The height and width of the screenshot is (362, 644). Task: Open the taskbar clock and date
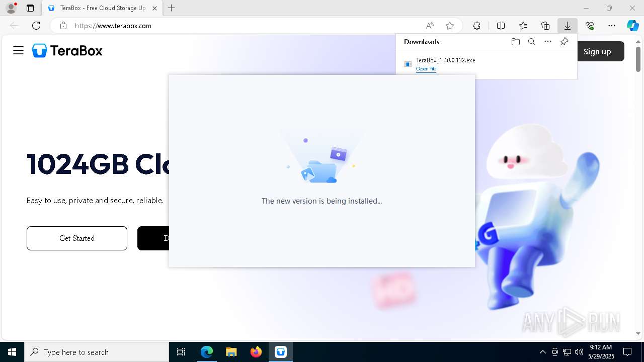click(x=601, y=352)
